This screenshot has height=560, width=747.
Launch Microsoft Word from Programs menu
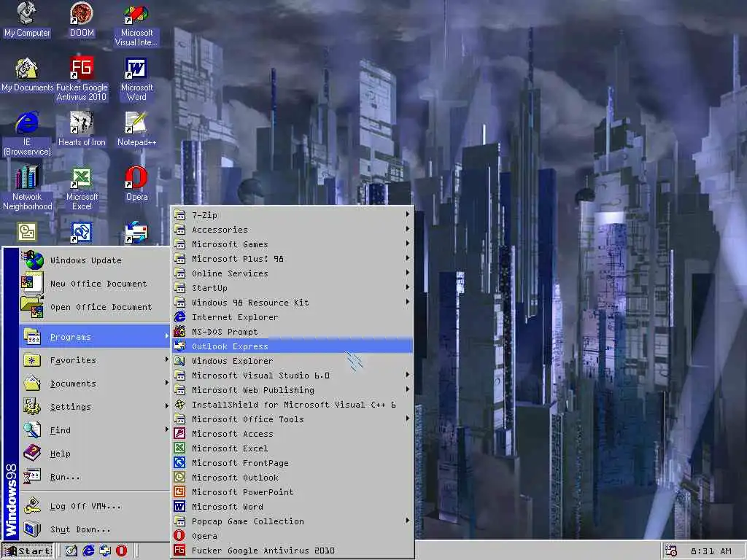pos(293,507)
